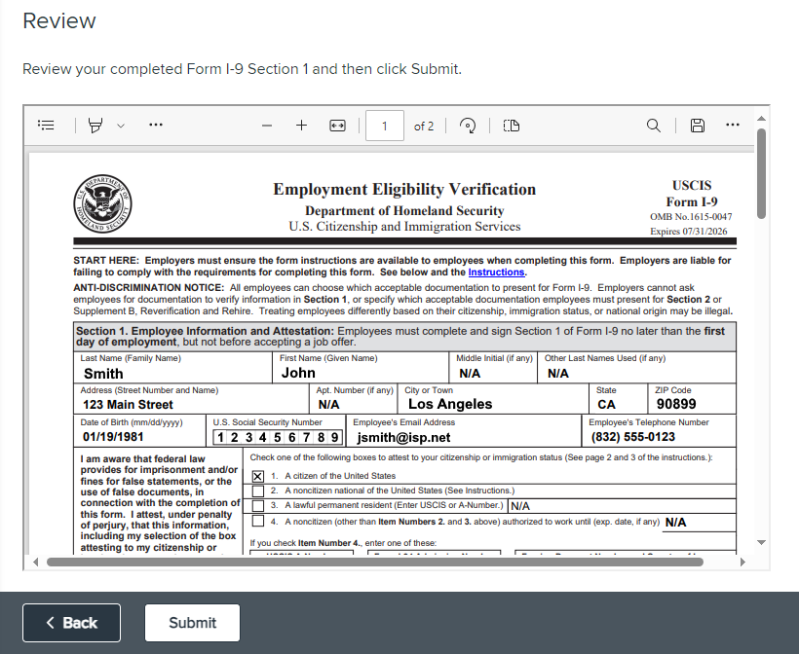Open more options ellipsis at toolbar right

732,124
